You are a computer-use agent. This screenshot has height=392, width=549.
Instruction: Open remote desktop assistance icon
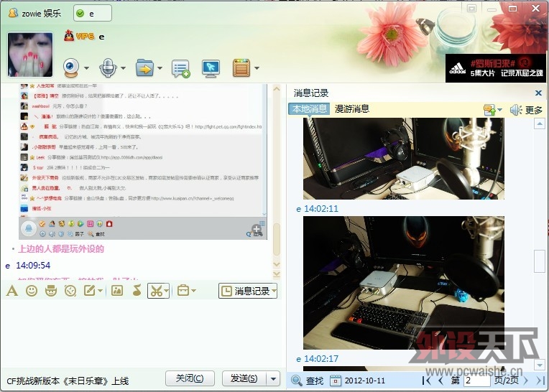coord(211,68)
